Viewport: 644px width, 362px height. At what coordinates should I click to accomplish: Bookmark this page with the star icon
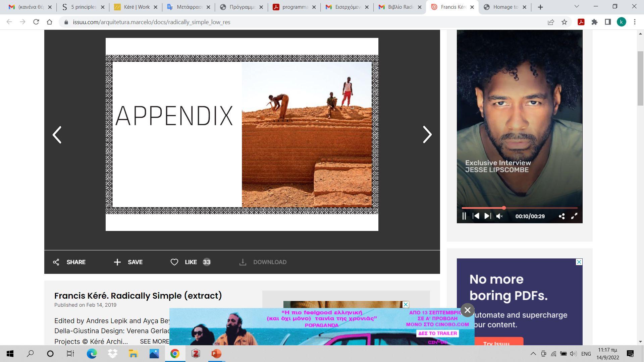click(564, 22)
